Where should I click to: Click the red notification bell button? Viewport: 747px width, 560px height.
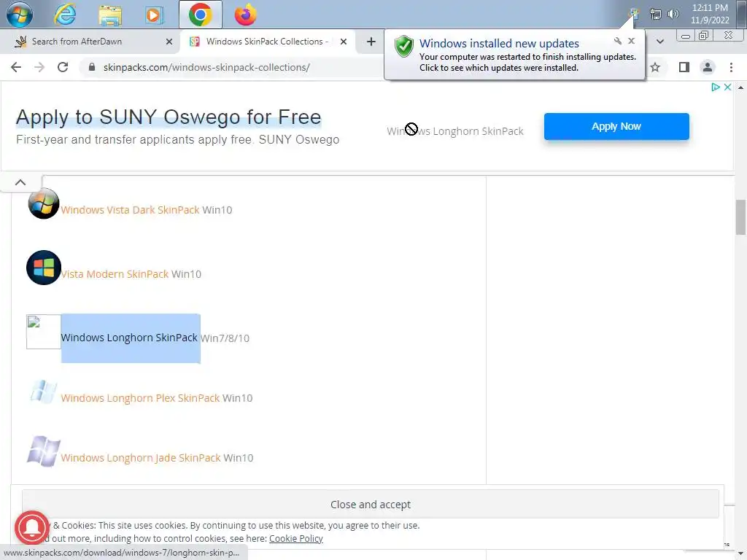point(32,528)
